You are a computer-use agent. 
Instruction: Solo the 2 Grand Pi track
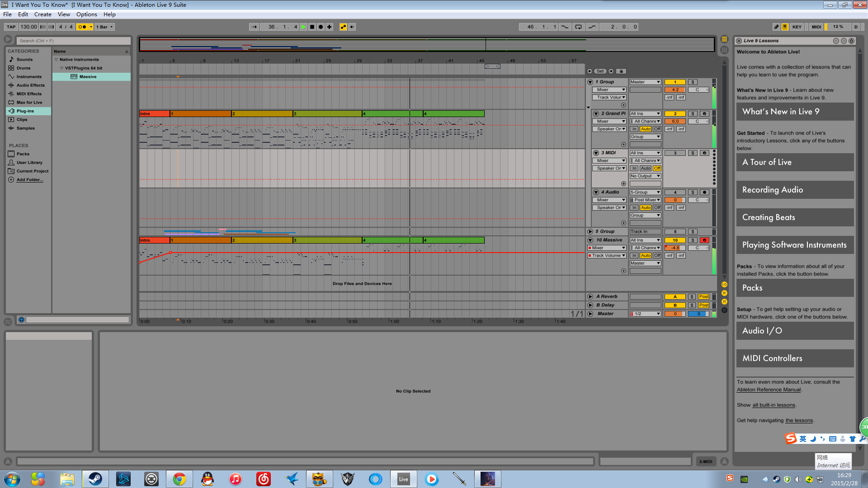point(693,113)
